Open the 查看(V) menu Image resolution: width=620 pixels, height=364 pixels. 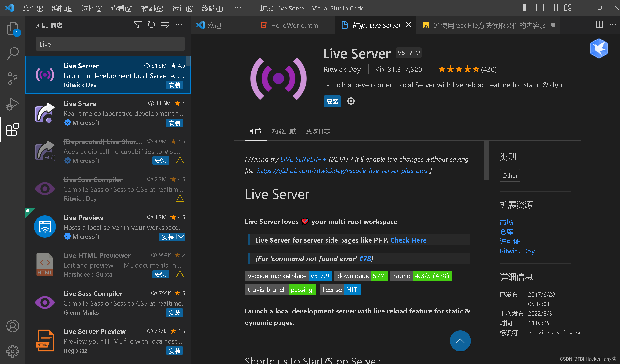[x=122, y=8]
